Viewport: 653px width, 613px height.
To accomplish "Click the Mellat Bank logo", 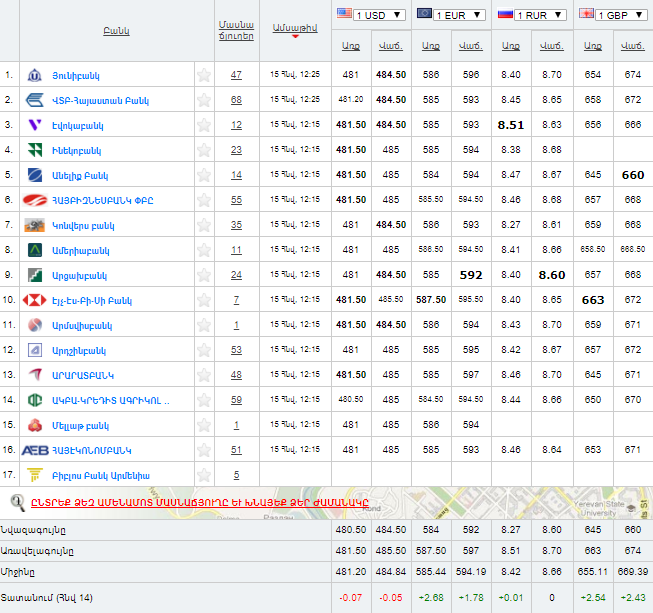I will point(35,425).
